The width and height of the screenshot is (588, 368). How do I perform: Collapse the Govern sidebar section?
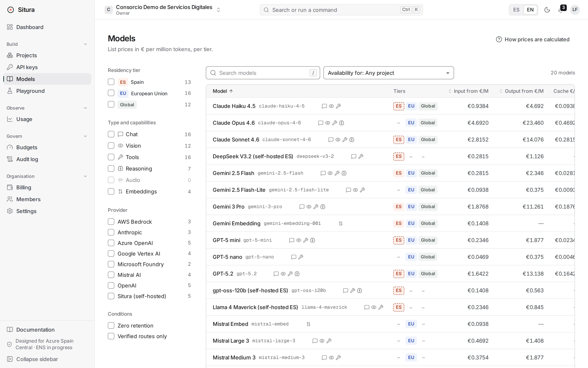tap(85, 136)
